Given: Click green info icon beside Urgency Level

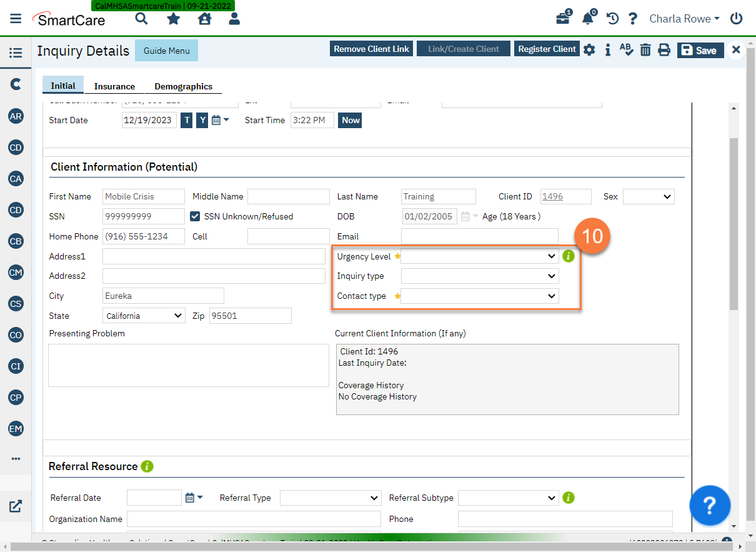Looking at the screenshot, I should point(568,256).
